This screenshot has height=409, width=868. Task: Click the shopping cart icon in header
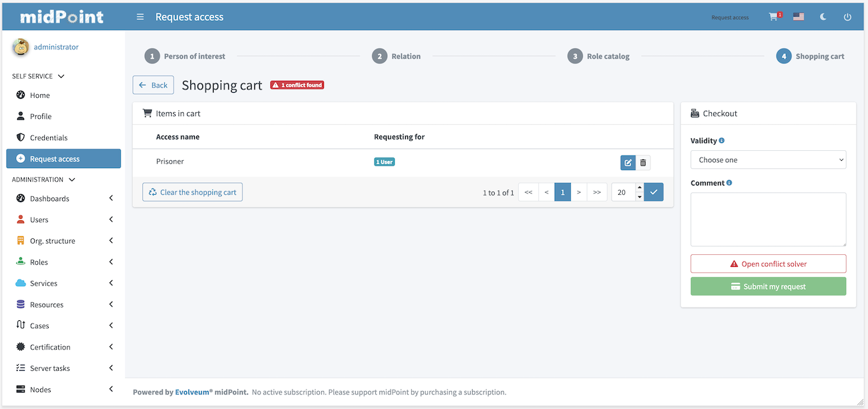(x=774, y=17)
